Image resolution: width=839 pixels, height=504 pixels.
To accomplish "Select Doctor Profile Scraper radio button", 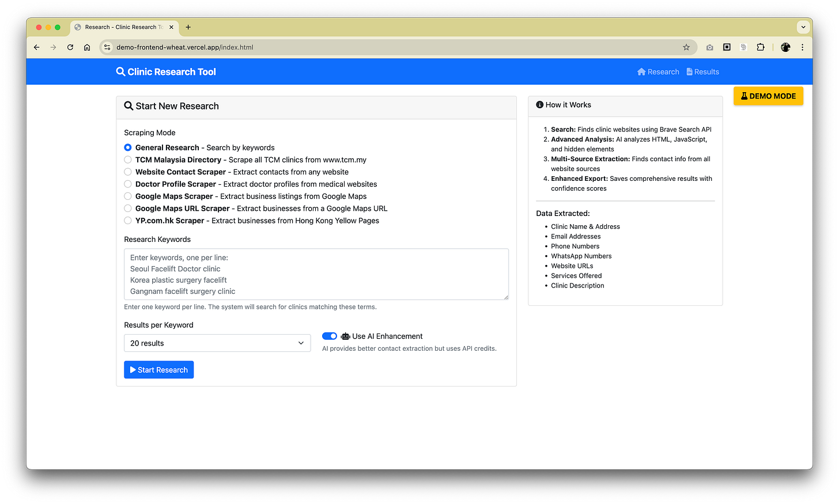I will click(x=128, y=184).
